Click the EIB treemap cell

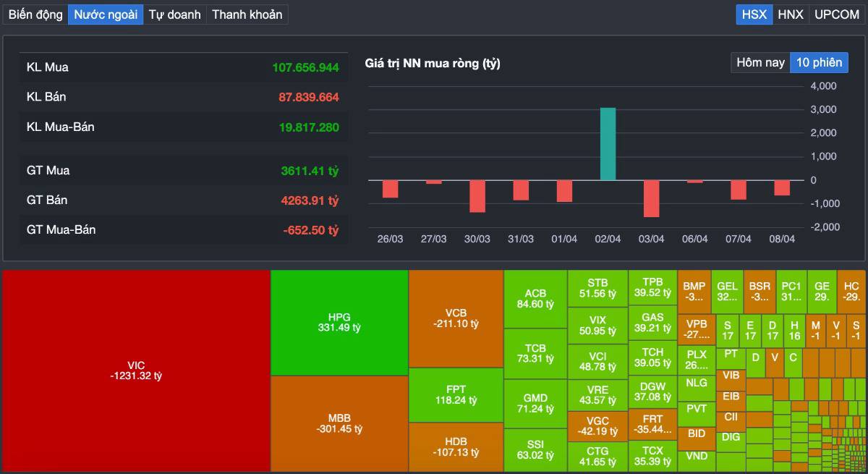[731, 400]
